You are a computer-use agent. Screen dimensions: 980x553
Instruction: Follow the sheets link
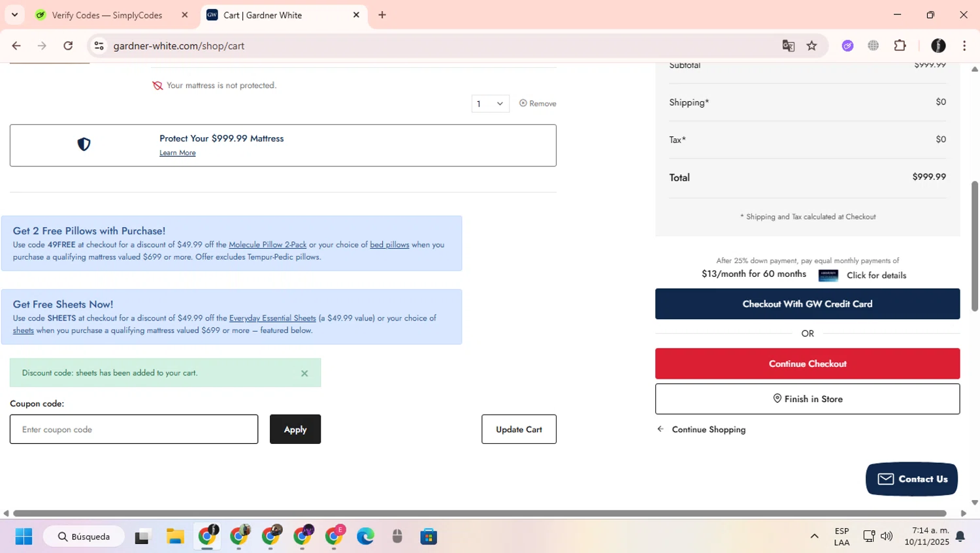(24, 330)
